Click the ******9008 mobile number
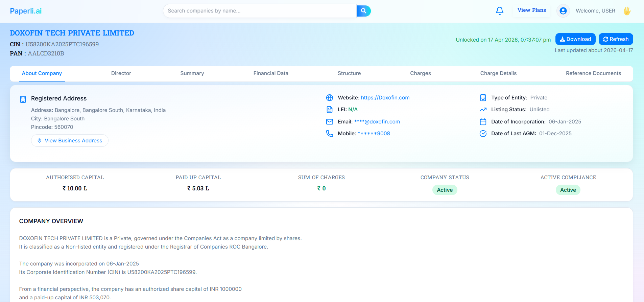 tap(374, 134)
